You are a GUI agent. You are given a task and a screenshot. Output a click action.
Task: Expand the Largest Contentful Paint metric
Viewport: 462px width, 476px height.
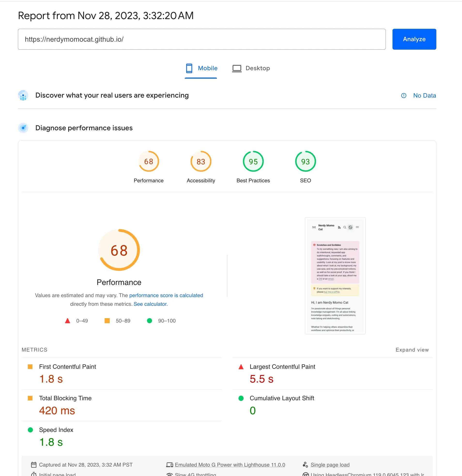tap(282, 367)
